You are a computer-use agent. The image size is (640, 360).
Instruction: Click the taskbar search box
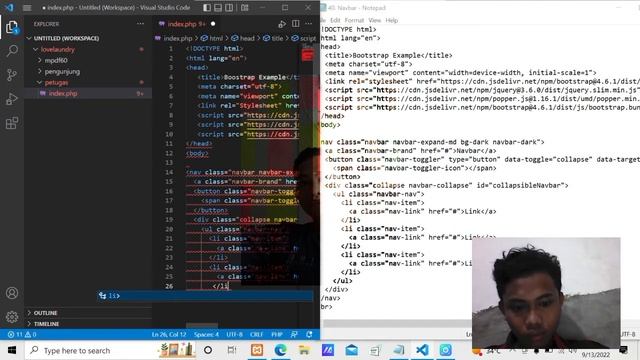click(111, 350)
